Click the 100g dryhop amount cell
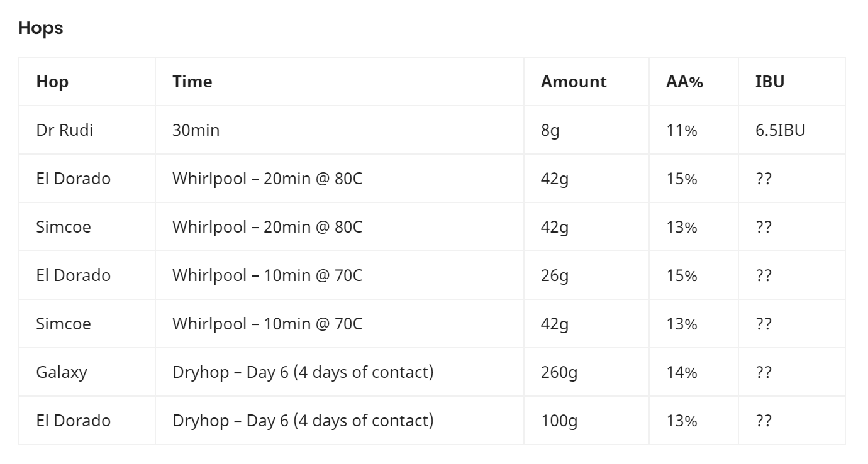Viewport: 868px width, 464px height. click(559, 421)
